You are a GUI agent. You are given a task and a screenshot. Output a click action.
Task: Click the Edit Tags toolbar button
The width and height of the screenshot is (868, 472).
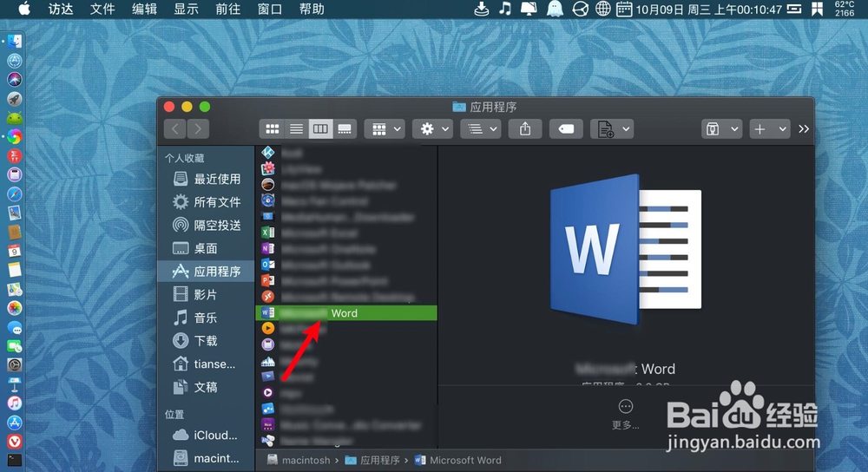[566, 129]
